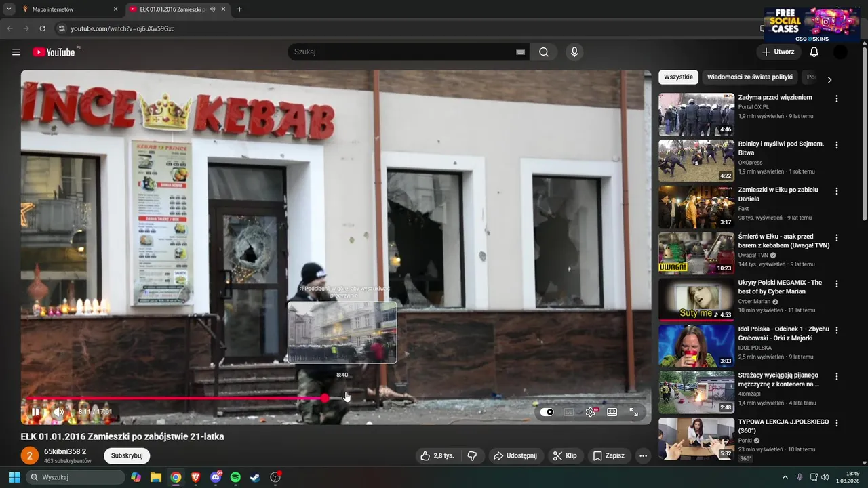Like the video (2,8 tys.)
Viewport: 868px width, 488px height.
coord(437,455)
